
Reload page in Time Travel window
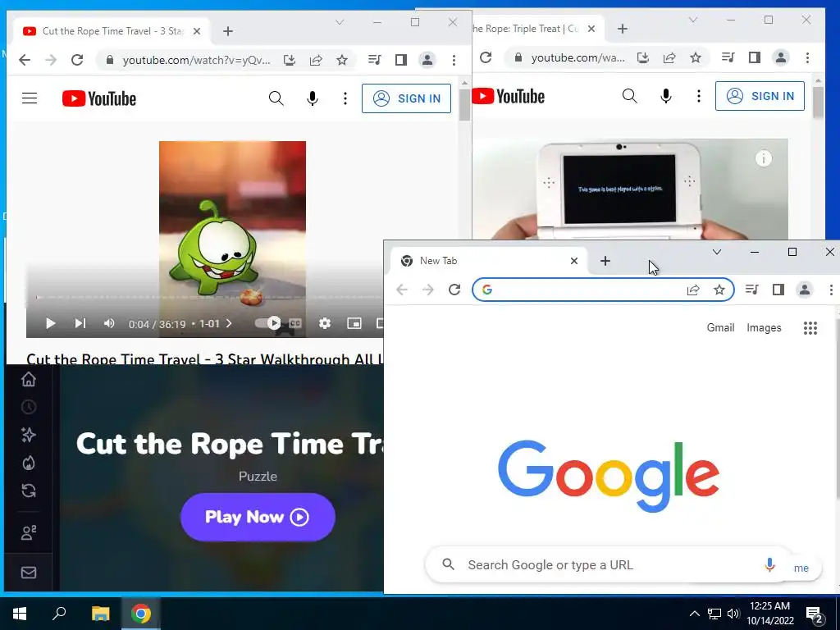(x=77, y=60)
